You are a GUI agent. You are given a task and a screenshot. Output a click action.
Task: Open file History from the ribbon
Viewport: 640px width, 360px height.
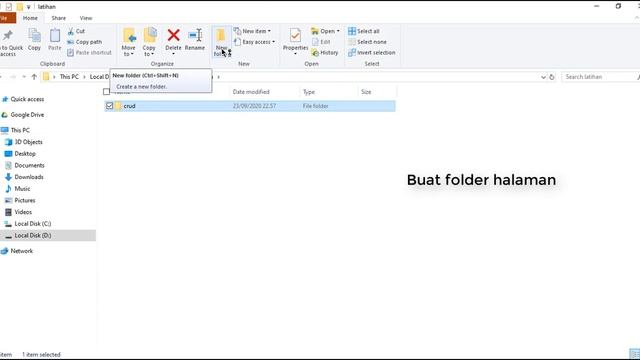[x=325, y=53]
